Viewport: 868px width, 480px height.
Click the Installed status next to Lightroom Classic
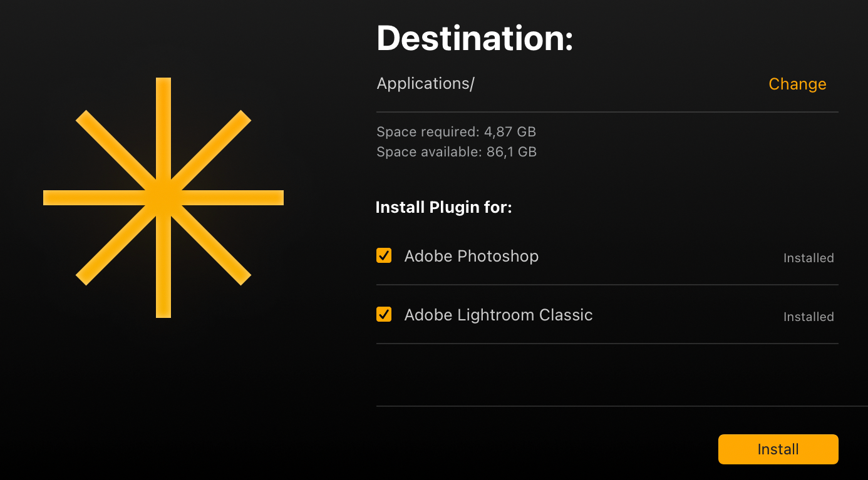pyautogui.click(x=808, y=316)
